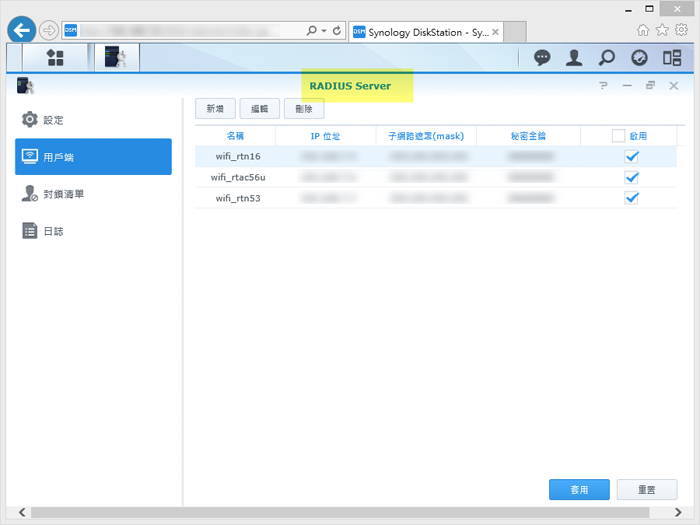Maximize the browser window
The image size is (700, 525).
coord(650,9)
